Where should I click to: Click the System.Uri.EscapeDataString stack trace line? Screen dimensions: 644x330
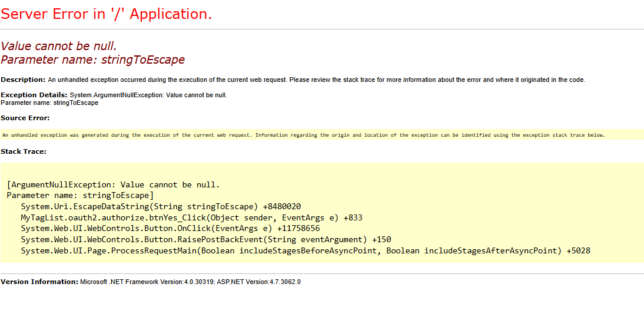click(x=161, y=206)
